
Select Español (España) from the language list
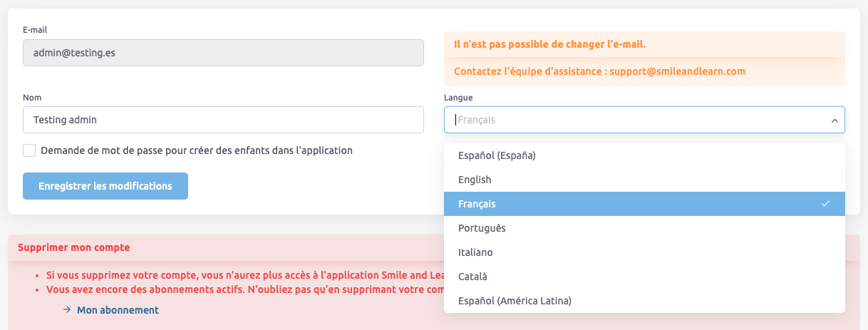497,155
